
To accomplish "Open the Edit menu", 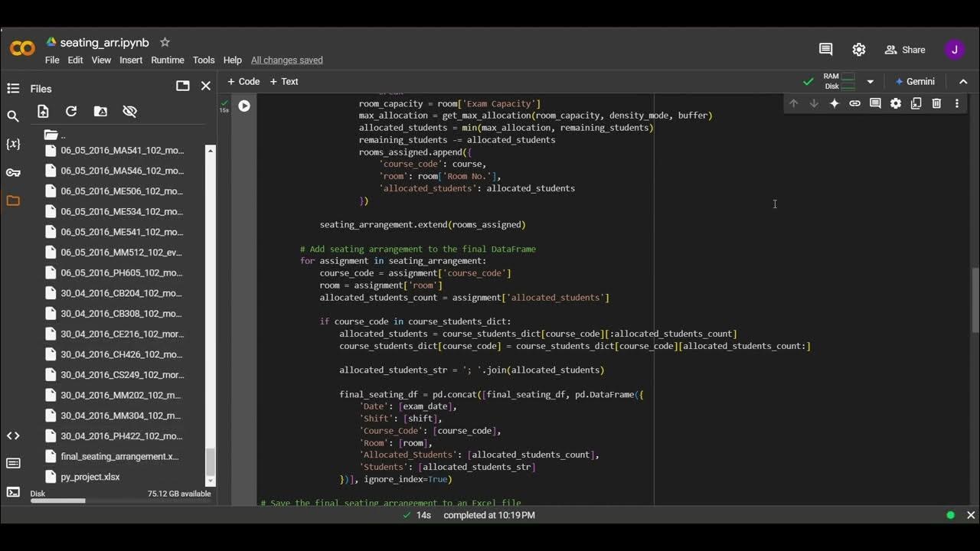I will (75, 60).
